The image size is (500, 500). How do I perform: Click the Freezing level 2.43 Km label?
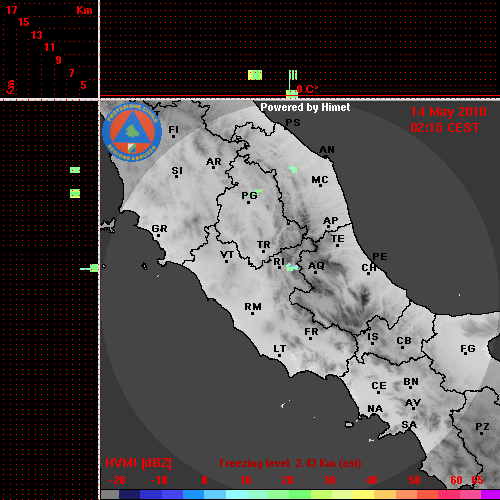click(x=290, y=463)
